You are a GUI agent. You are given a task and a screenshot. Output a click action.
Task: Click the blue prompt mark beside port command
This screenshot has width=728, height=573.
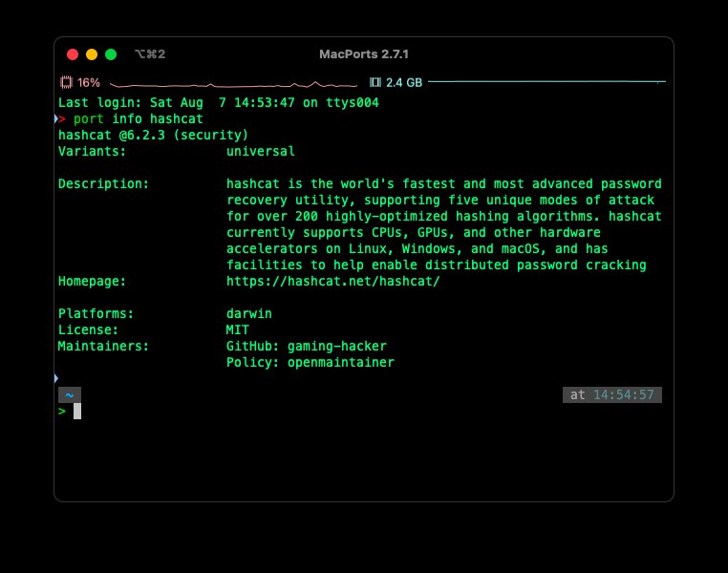pyautogui.click(x=56, y=118)
